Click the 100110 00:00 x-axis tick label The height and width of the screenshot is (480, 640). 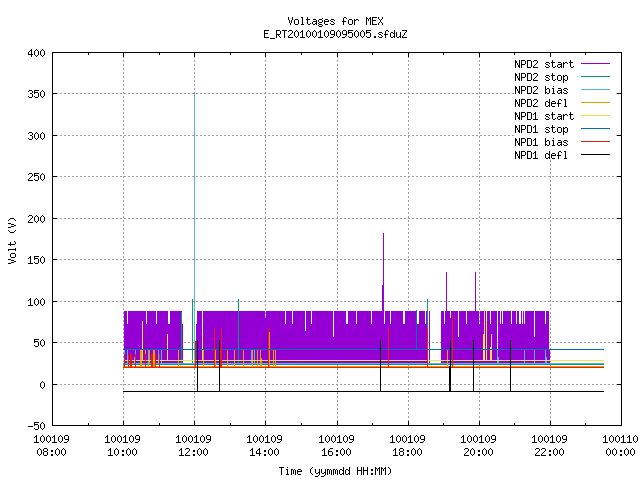(620, 446)
